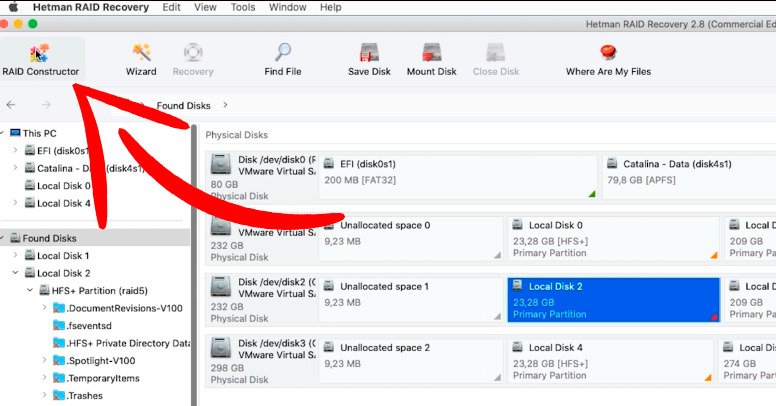776x406 pixels.
Task: Expand the .TemporaryItems folder
Action: tap(44, 377)
